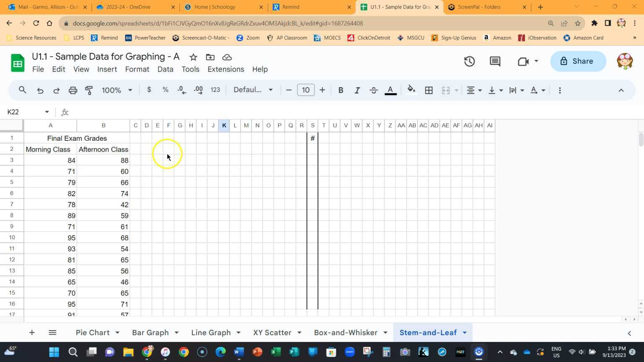Click the Version history icon
Screen dimensions: 644x362
point(469,61)
